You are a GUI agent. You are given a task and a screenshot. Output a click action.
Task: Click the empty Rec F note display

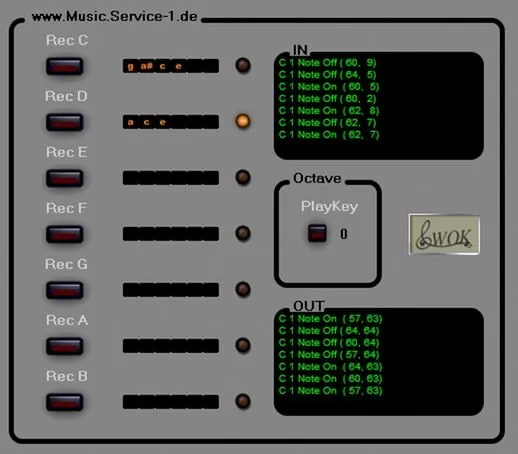[171, 234]
